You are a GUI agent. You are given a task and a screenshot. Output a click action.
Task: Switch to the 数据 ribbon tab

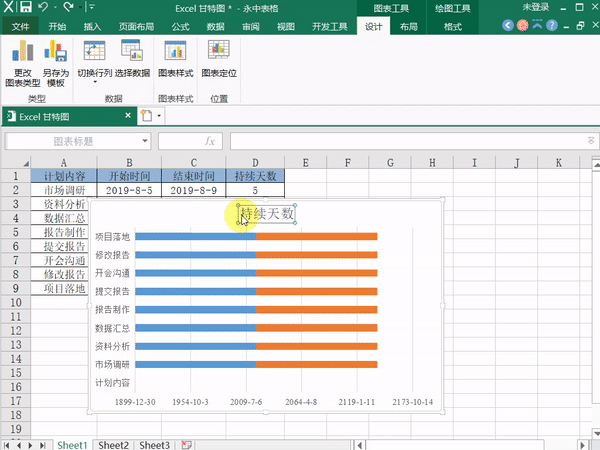pyautogui.click(x=215, y=26)
